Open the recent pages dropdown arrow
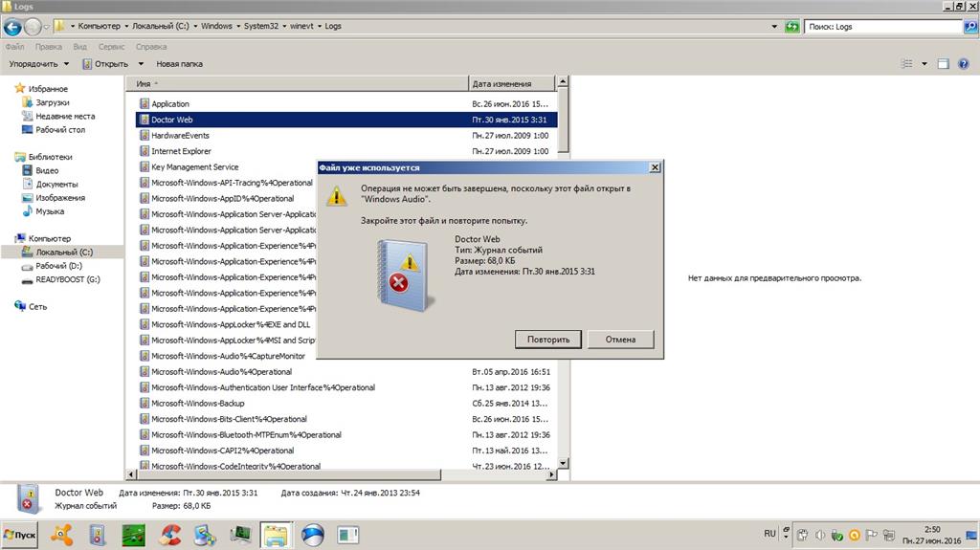The image size is (980, 550). 46,27
